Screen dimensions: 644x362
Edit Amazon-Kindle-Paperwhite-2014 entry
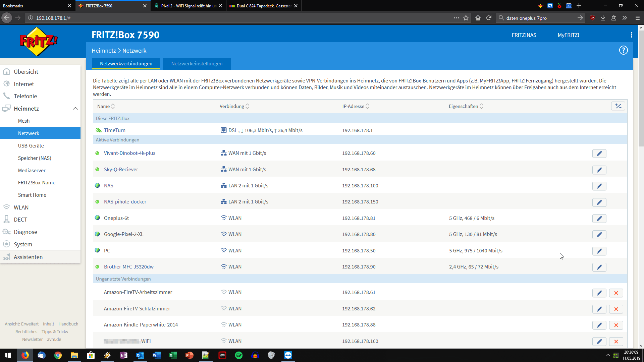tap(599, 325)
